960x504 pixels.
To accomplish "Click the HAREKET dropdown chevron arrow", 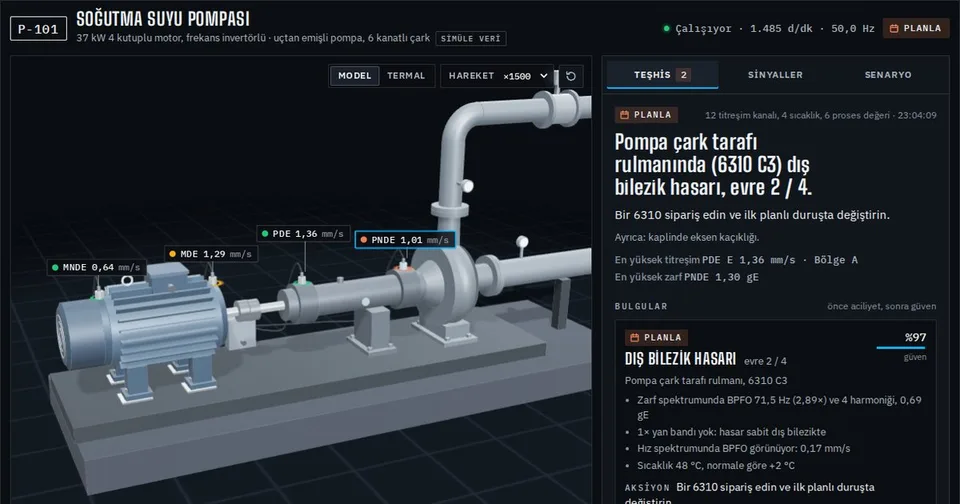I will tap(543, 76).
